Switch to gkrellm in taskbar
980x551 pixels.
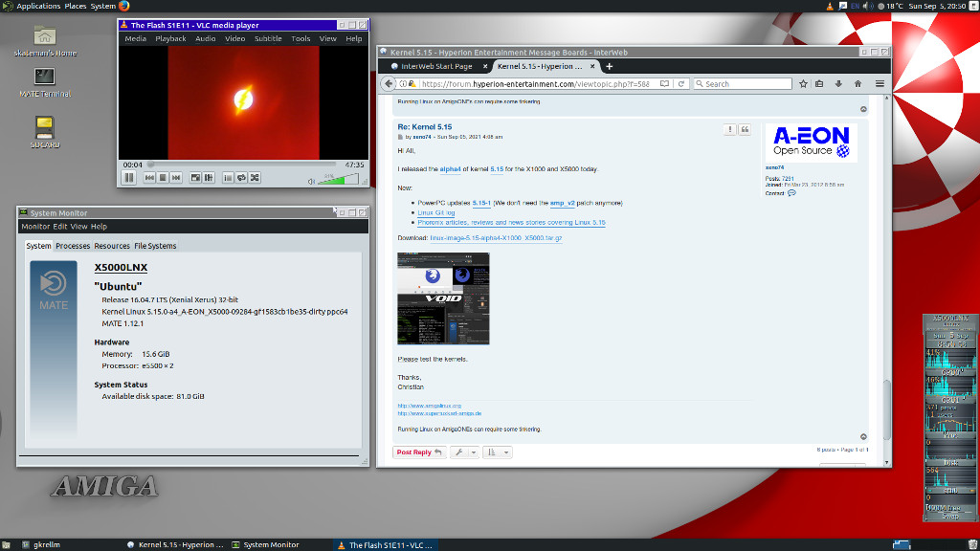[42, 544]
